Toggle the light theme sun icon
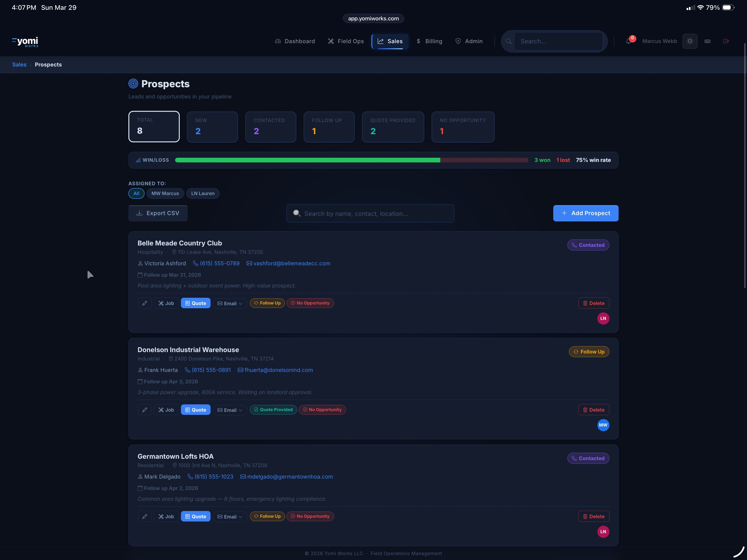The width and height of the screenshot is (747, 560). coord(690,41)
